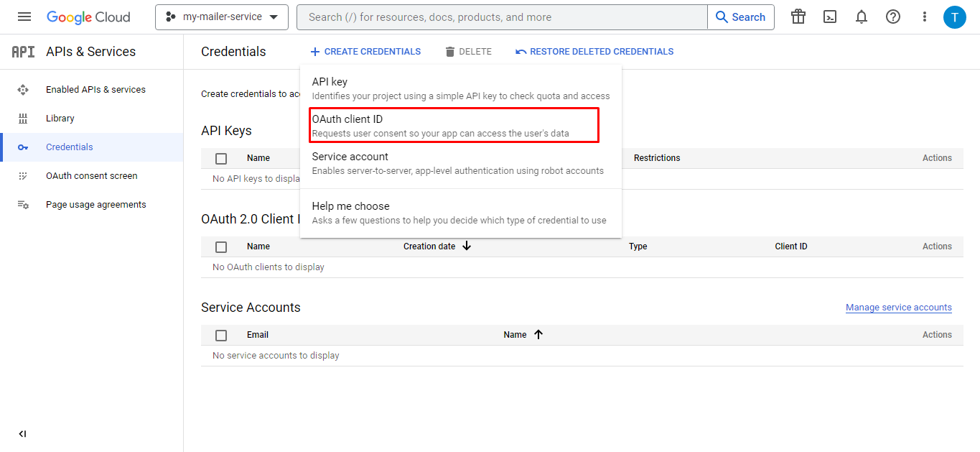The image size is (980, 452).
Task: Sort service accounts by Name
Action: coord(523,334)
